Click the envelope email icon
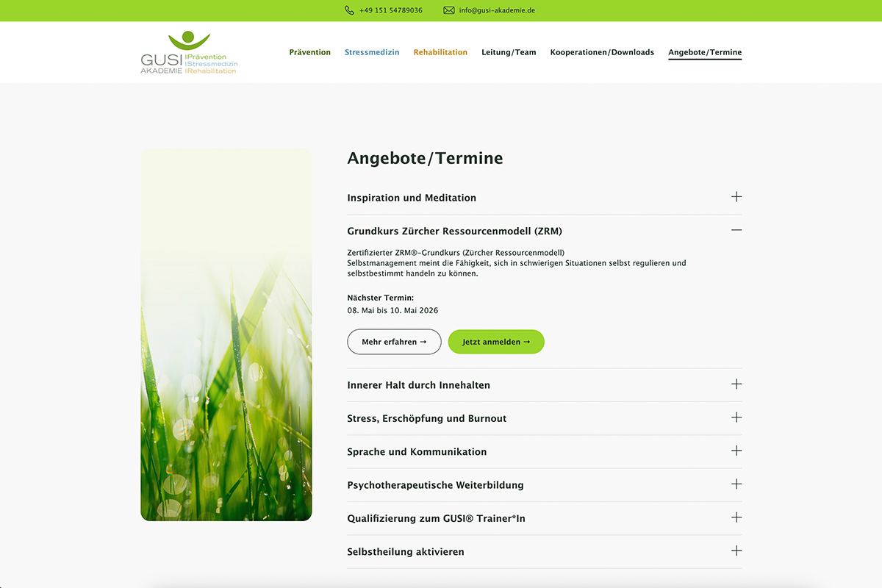Viewport: 882px width, 588px height. point(448,10)
